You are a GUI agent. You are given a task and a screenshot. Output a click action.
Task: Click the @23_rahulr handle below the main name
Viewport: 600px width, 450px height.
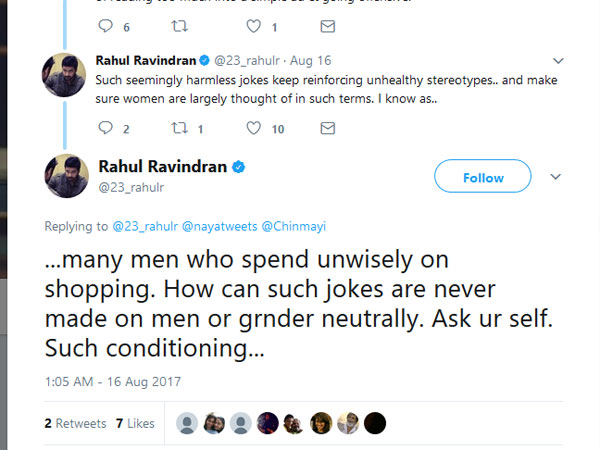133,186
